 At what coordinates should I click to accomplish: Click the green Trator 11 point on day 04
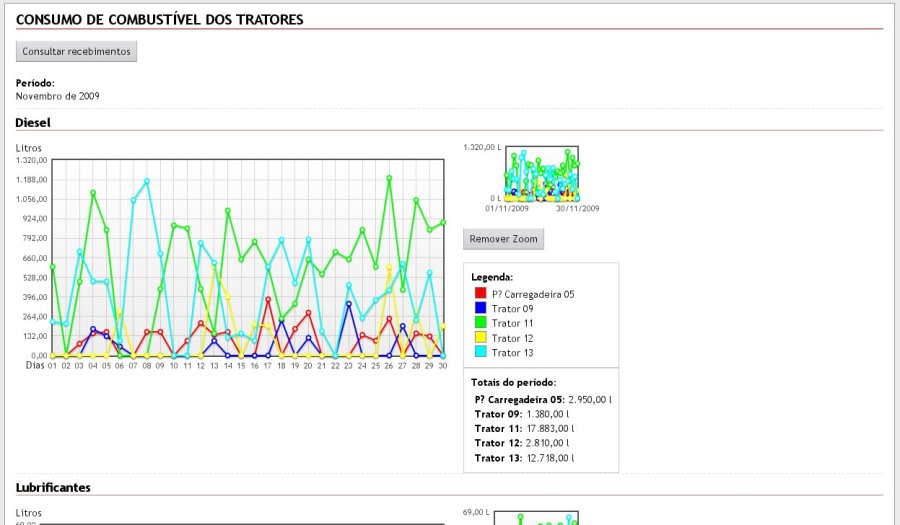93,193
